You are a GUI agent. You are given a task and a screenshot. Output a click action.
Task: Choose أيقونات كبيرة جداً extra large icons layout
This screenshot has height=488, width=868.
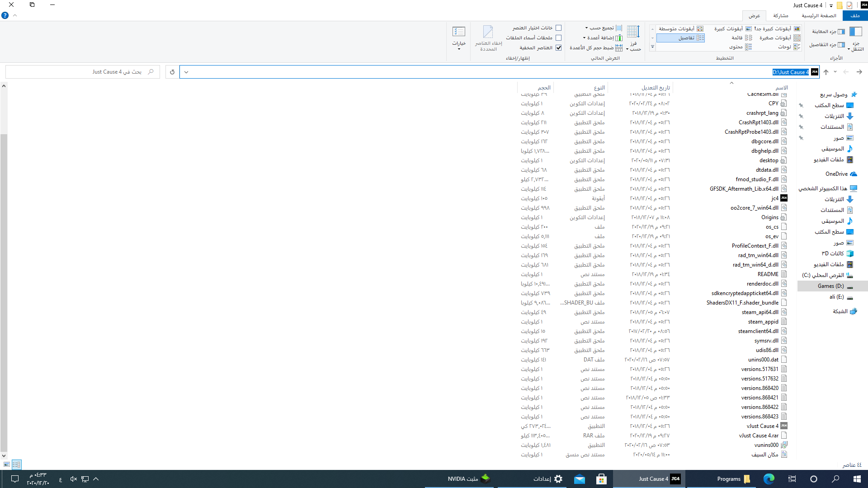777,28
